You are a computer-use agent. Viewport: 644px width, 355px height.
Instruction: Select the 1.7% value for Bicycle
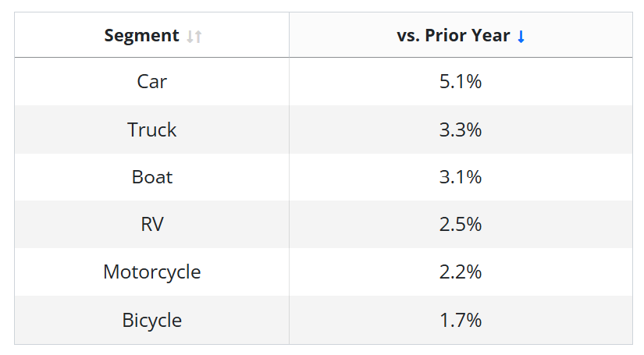(x=461, y=320)
